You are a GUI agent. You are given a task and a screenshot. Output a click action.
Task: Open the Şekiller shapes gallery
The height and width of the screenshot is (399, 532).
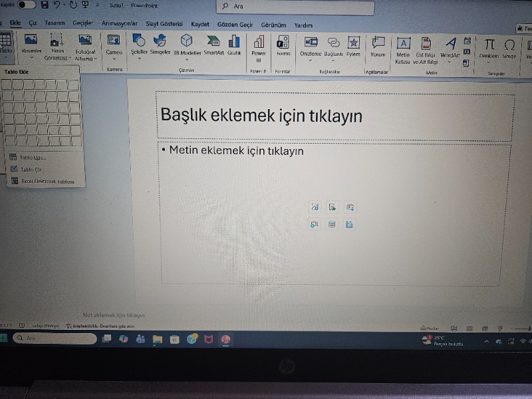139,47
